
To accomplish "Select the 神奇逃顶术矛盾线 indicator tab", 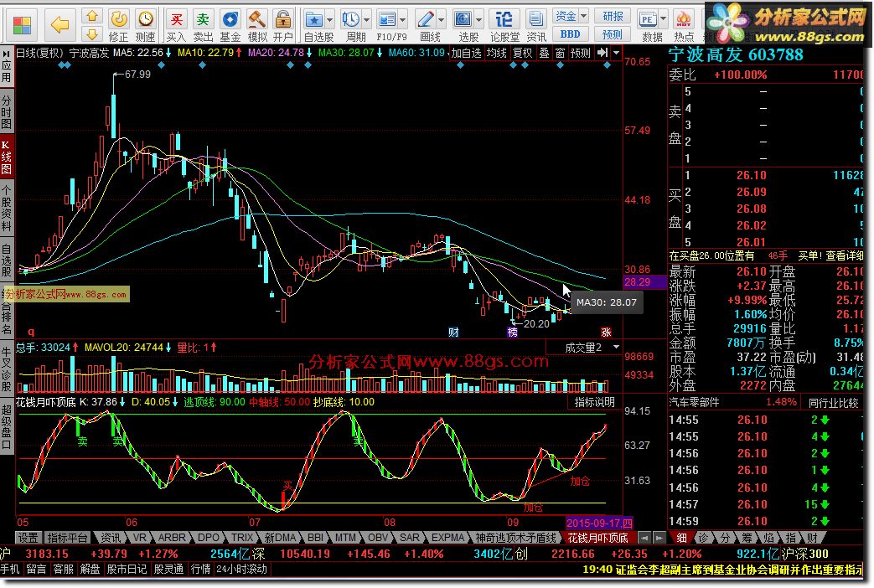I will (x=515, y=538).
